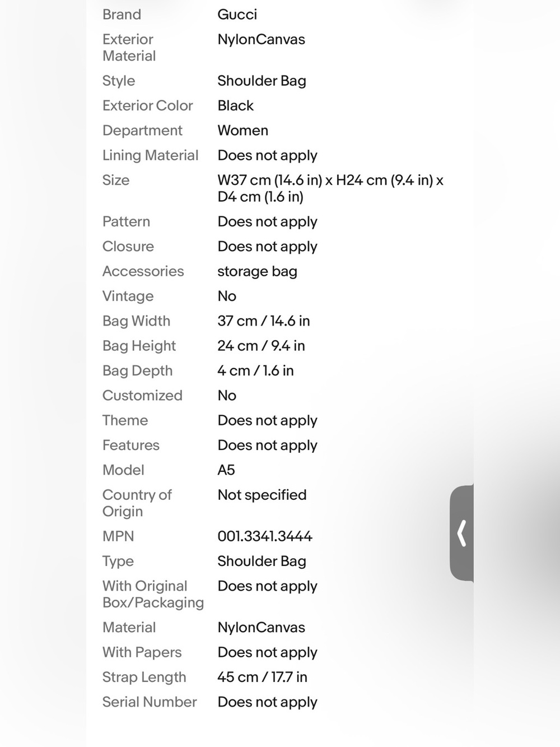The height and width of the screenshot is (747, 560).
Task: Click the Exterior Material label
Action: click(129, 48)
